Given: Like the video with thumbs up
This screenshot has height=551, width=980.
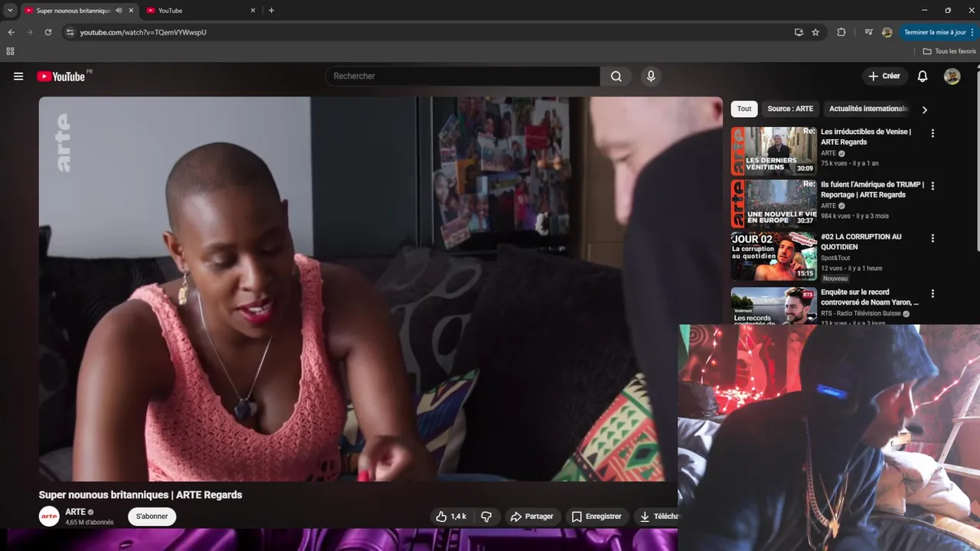Looking at the screenshot, I should 451,517.
